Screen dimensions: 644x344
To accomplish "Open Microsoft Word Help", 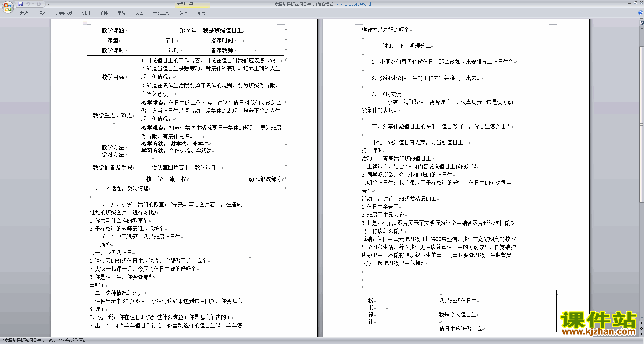I will pos(641,13).
